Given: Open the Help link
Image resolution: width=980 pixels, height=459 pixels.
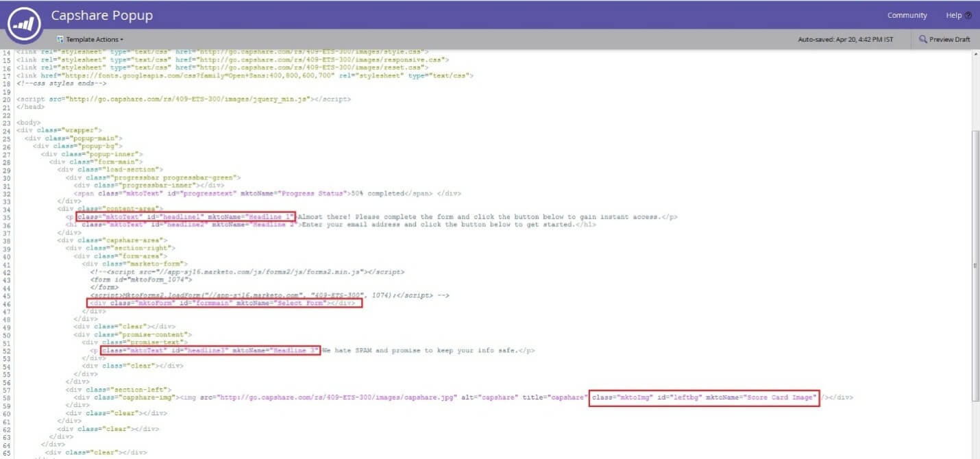Looking at the screenshot, I should (959, 16).
